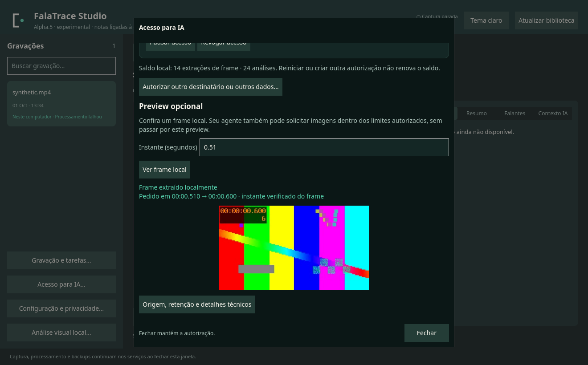Switch to the Contexto IA tab

553,114
